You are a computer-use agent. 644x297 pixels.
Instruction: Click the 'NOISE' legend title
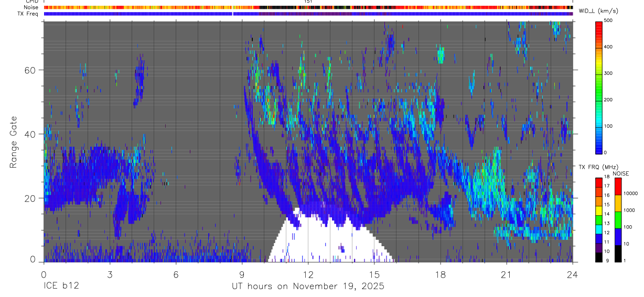coord(621,173)
